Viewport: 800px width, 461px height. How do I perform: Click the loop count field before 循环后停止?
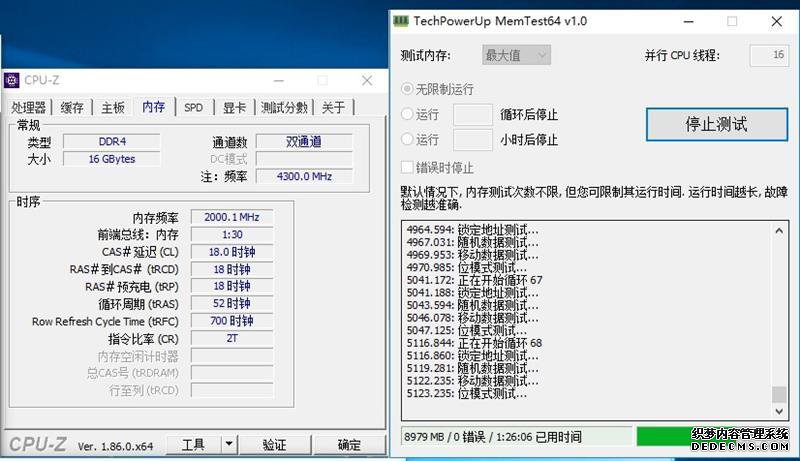coord(473,115)
